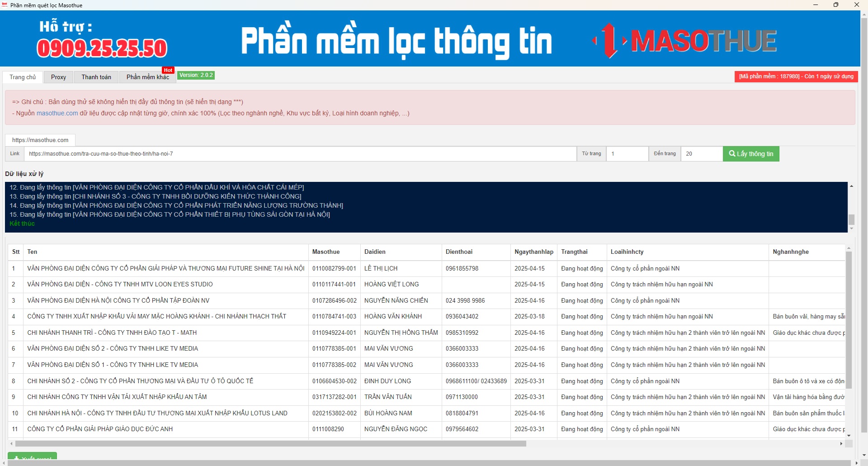Click the table scroll left arrow
Screen dimensions: 868x466
tap(11, 444)
